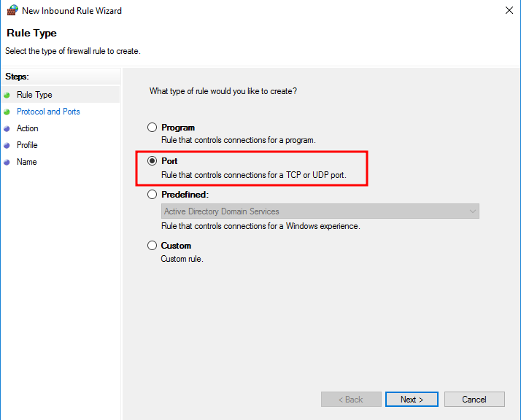Close the New Inbound Rule Wizard window

point(508,11)
